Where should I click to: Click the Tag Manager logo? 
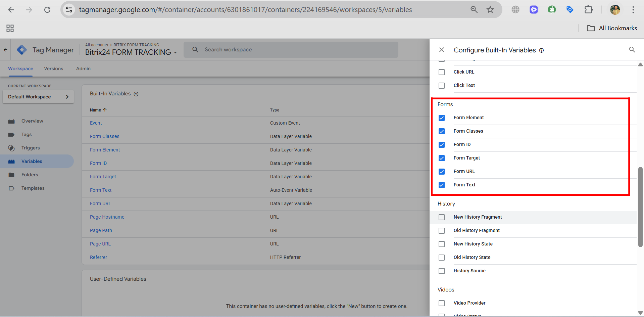[x=22, y=50]
